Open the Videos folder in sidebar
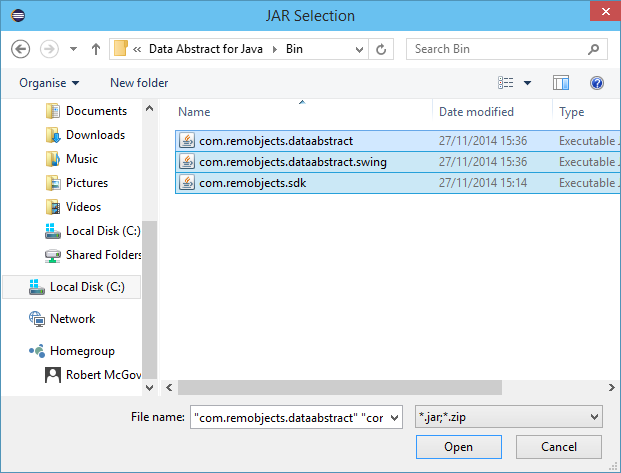Screen dimensions: 621x473 (x=84, y=207)
